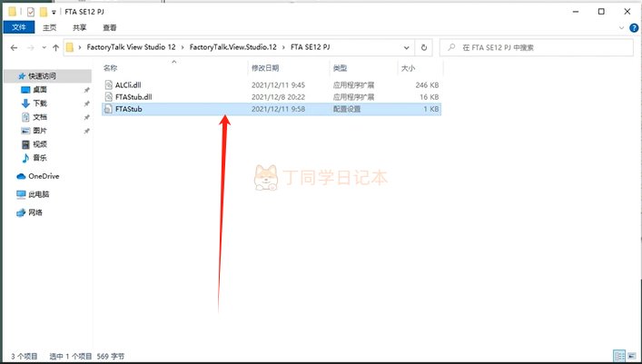This screenshot has width=642, height=364.
Task: Switch to the 主页 (Home) ribbon tab
Action: coord(51,27)
